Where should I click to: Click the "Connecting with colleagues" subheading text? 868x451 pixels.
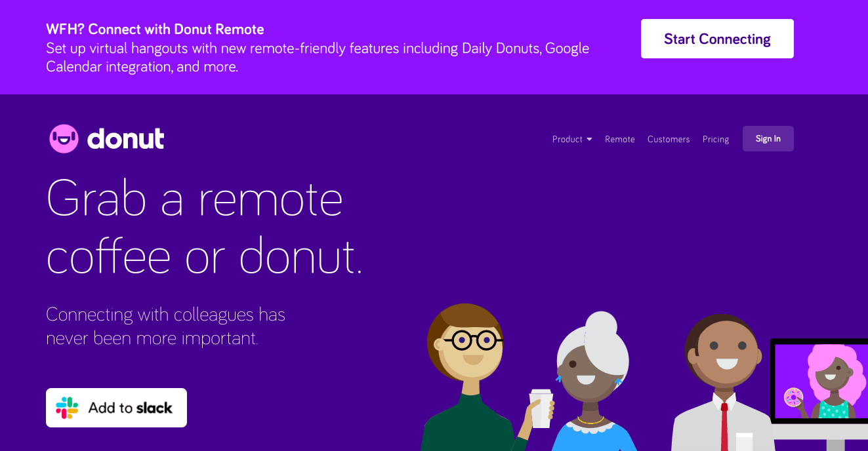coord(165,326)
